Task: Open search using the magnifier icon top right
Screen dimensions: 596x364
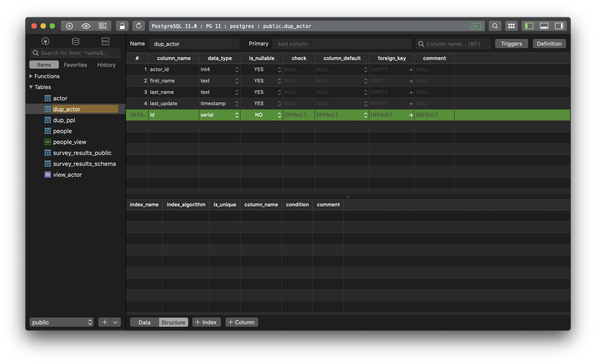Action: (x=495, y=26)
